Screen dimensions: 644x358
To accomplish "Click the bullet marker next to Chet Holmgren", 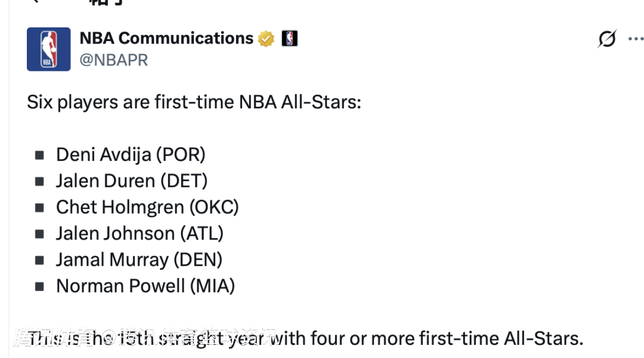I will (x=39, y=208).
